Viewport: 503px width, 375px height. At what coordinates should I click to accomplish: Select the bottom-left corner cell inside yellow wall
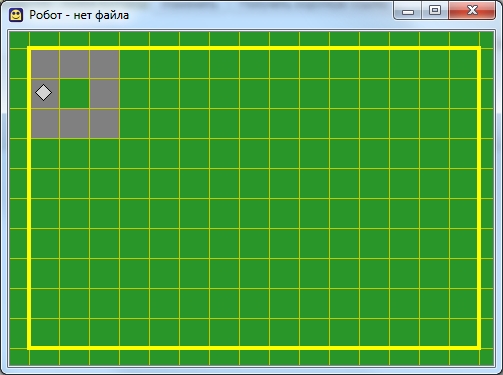click(x=45, y=332)
